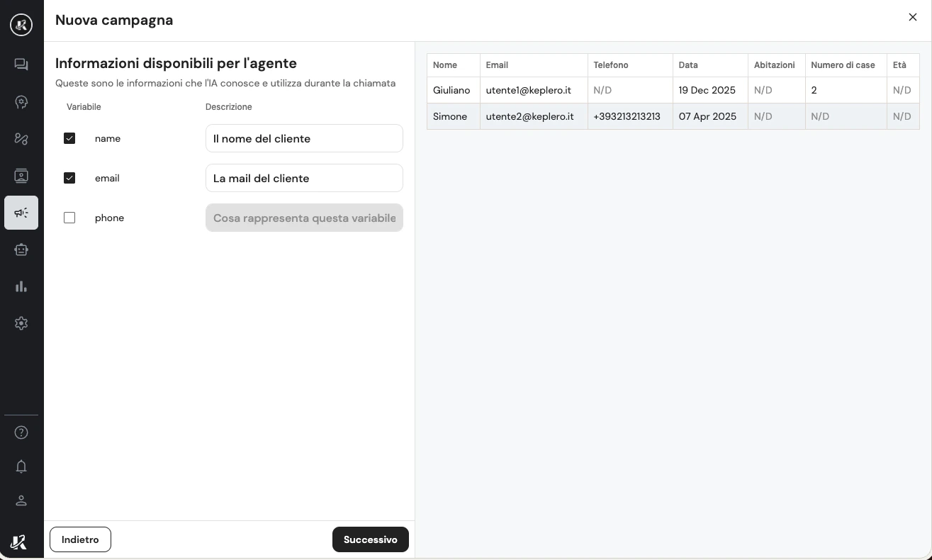Click the 'email' variable label
Viewport: 932px width, 560px height.
coord(107,178)
